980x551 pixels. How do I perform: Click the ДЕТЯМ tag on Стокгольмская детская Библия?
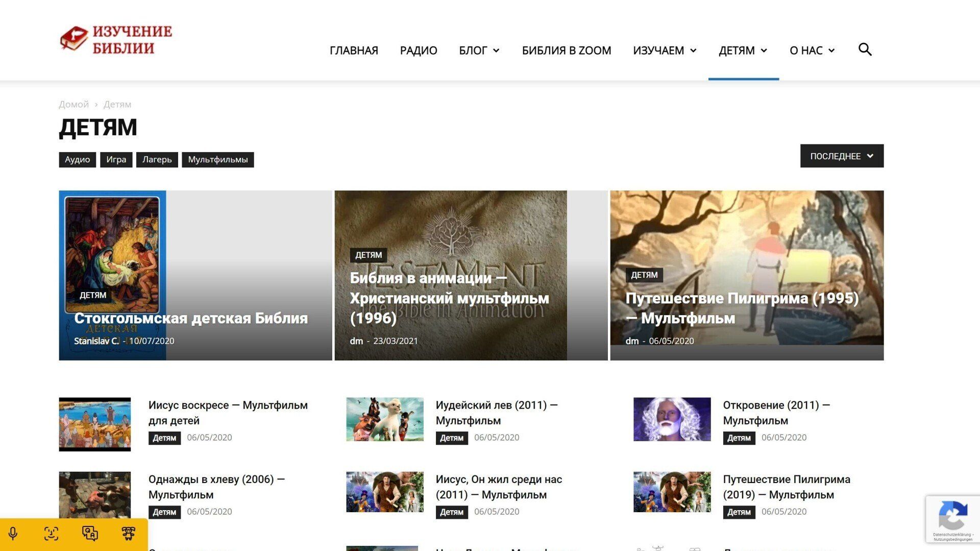pos(93,295)
